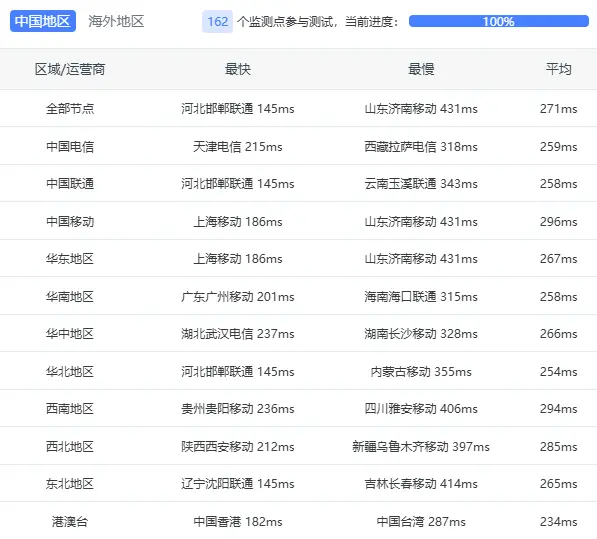This screenshot has height=539, width=597.
Task: Click 辽宁沈阳联通 145ms cell
Action: (x=238, y=484)
